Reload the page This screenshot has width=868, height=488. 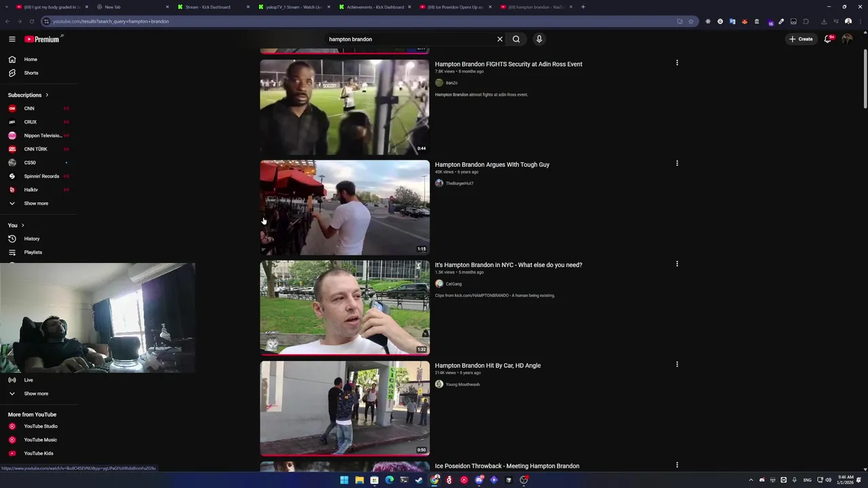(x=31, y=21)
